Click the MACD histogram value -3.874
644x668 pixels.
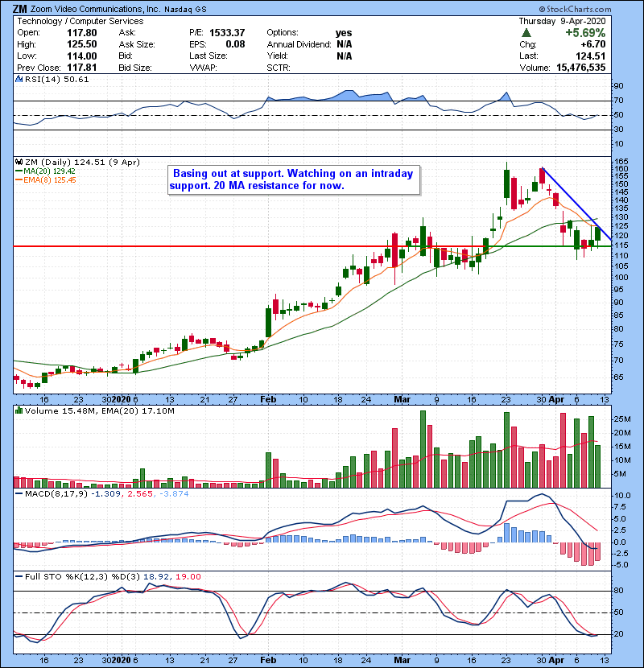[174, 494]
